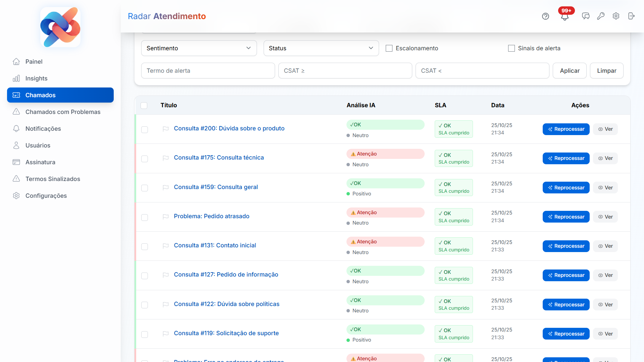Open the Configurações gear in the sidebar
Screen dimensions: 644x362
[x=46, y=195]
